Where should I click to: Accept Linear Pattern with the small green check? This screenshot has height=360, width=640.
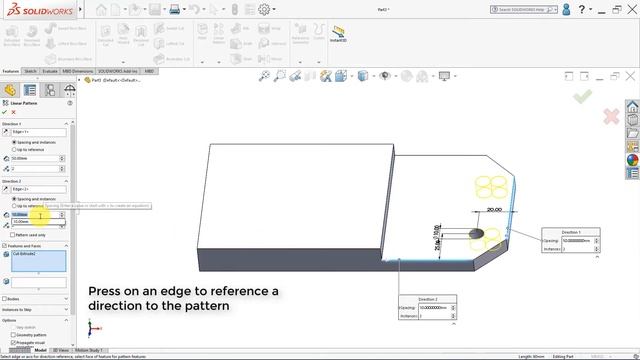click(4, 112)
